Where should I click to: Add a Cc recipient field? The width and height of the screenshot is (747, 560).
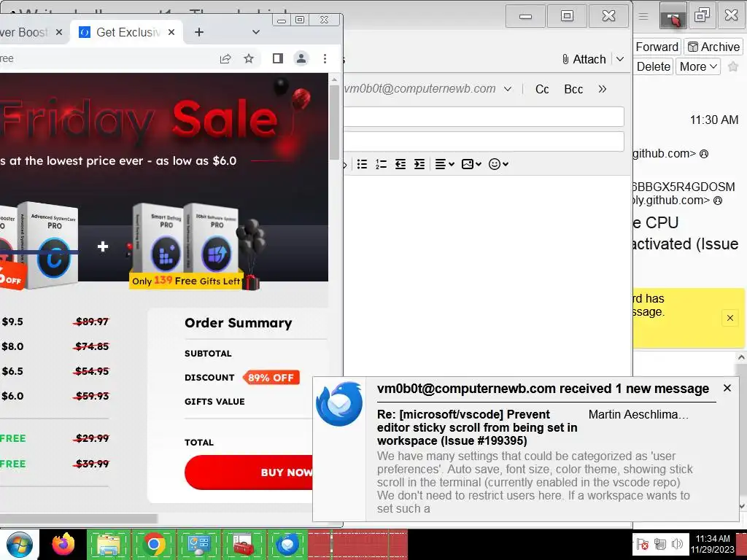542,89
